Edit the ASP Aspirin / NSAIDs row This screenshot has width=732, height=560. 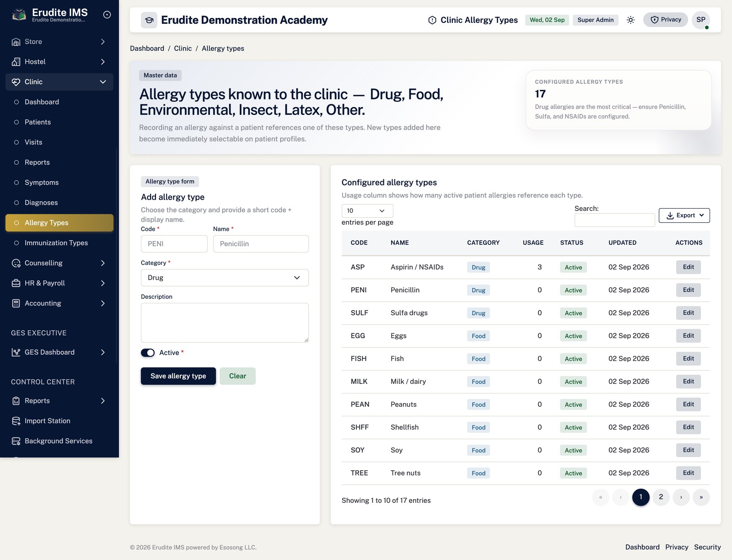pyautogui.click(x=688, y=267)
